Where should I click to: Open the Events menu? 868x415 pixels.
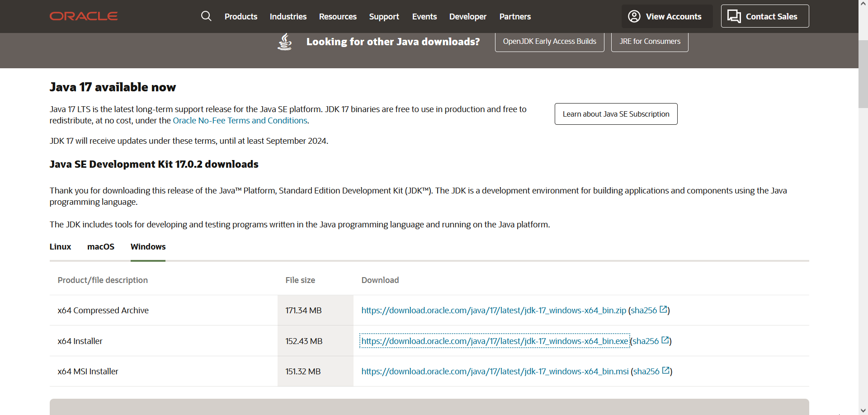pyautogui.click(x=425, y=17)
